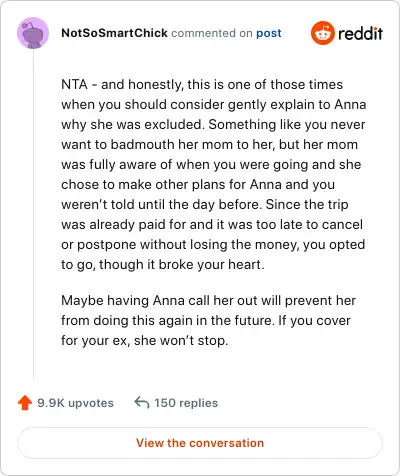Image resolution: width=400 pixels, height=476 pixels.
Task: Open the 150 replies link
Action: (186, 403)
